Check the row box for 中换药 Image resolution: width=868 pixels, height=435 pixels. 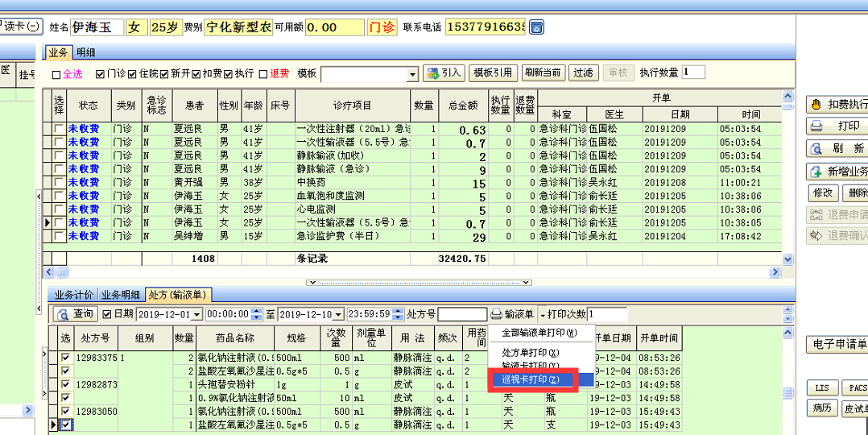point(60,182)
